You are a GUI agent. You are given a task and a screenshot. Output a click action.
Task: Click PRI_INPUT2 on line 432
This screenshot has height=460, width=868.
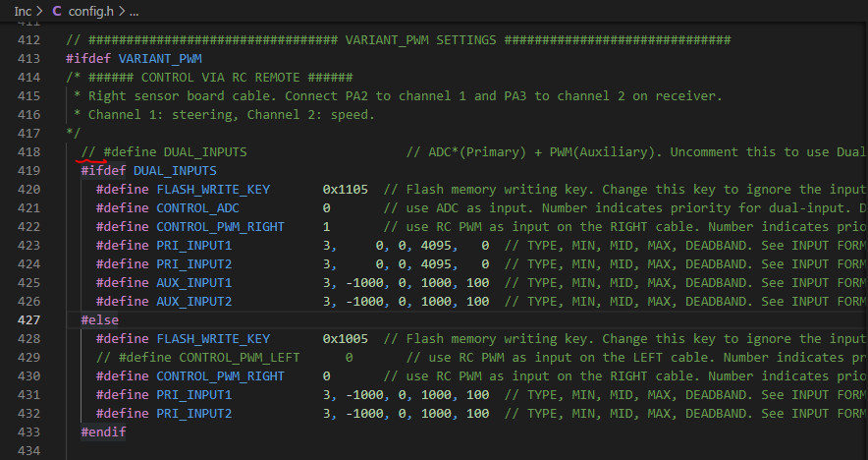(193, 414)
